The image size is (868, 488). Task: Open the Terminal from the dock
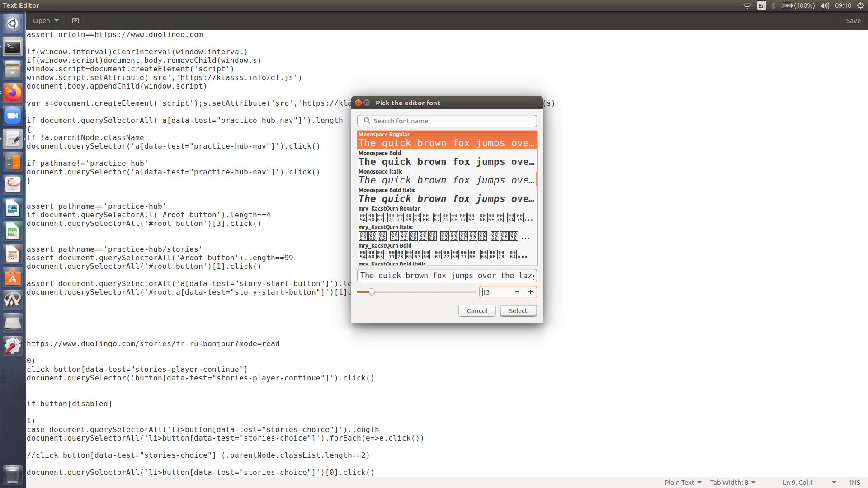click(x=13, y=47)
